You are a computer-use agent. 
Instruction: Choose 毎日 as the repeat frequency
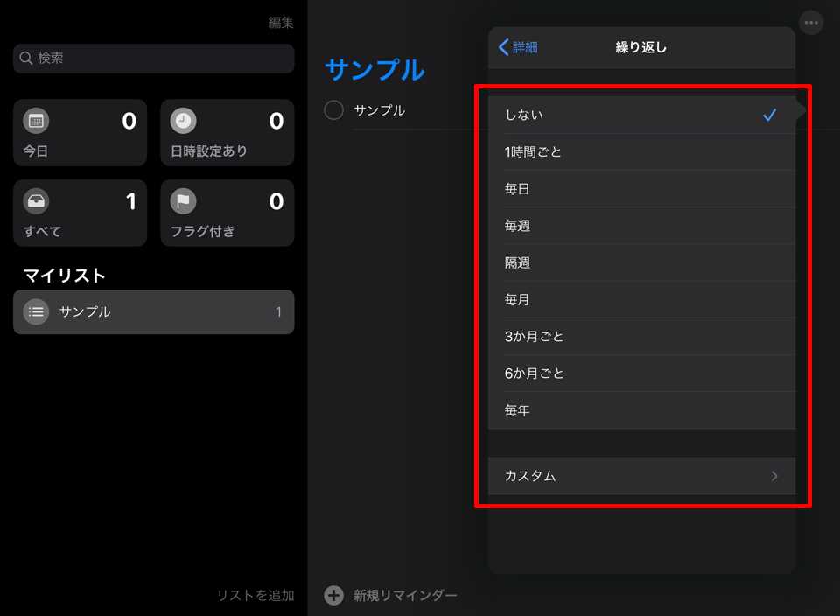tap(641, 189)
